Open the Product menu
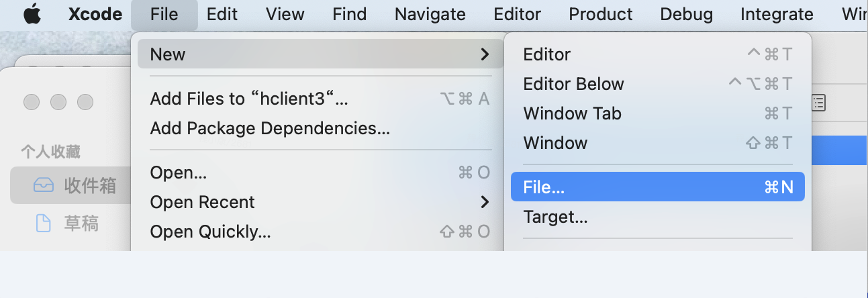Viewport: 868px width, 298px height. tap(600, 14)
